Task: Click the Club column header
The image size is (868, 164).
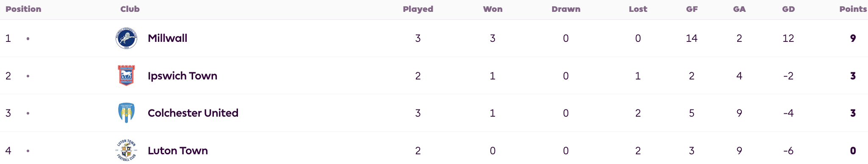Action: [x=130, y=9]
